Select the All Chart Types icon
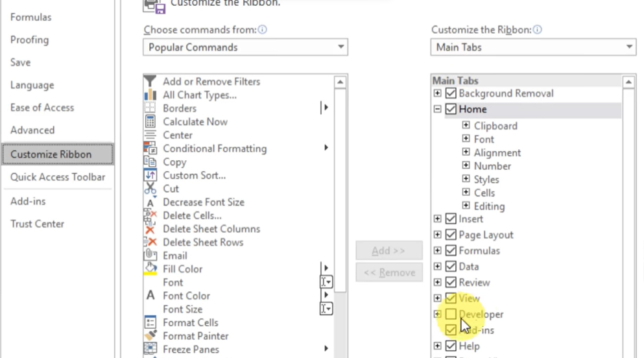 (x=150, y=95)
